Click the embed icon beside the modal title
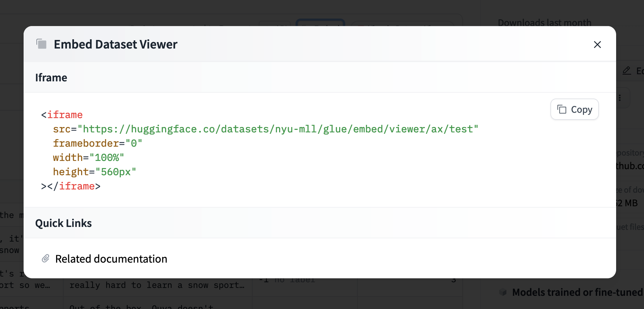The image size is (644, 309). click(41, 44)
